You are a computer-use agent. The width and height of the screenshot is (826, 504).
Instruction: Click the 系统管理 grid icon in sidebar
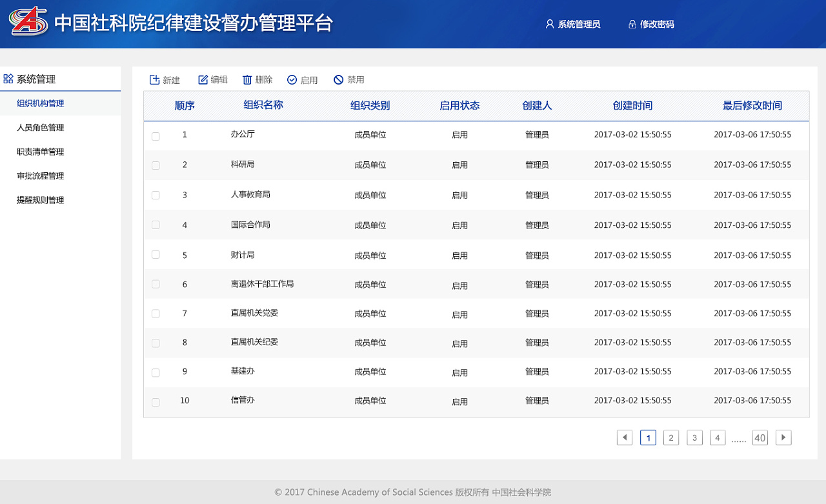(x=8, y=78)
